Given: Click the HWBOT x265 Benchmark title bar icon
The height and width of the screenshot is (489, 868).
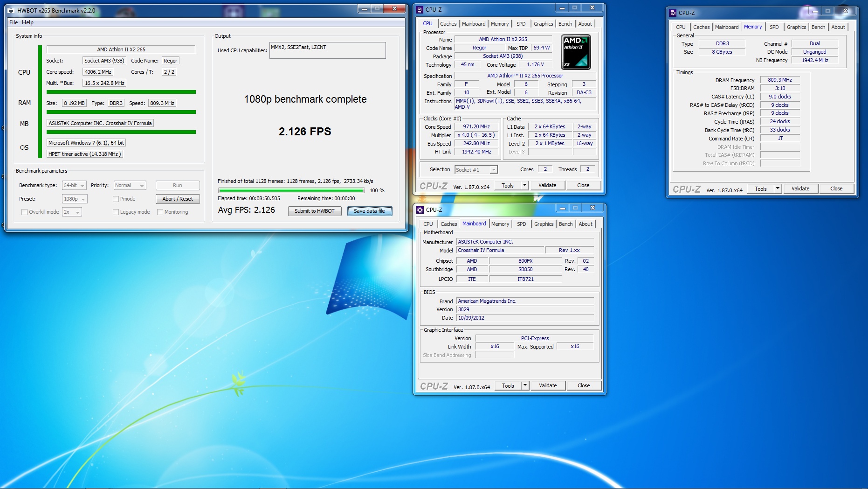Looking at the screenshot, I should click(11, 10).
